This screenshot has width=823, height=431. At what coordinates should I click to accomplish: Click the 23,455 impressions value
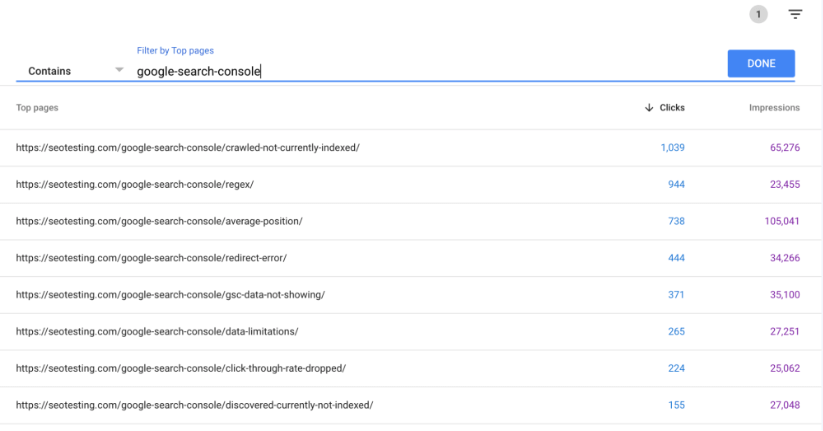(x=785, y=184)
